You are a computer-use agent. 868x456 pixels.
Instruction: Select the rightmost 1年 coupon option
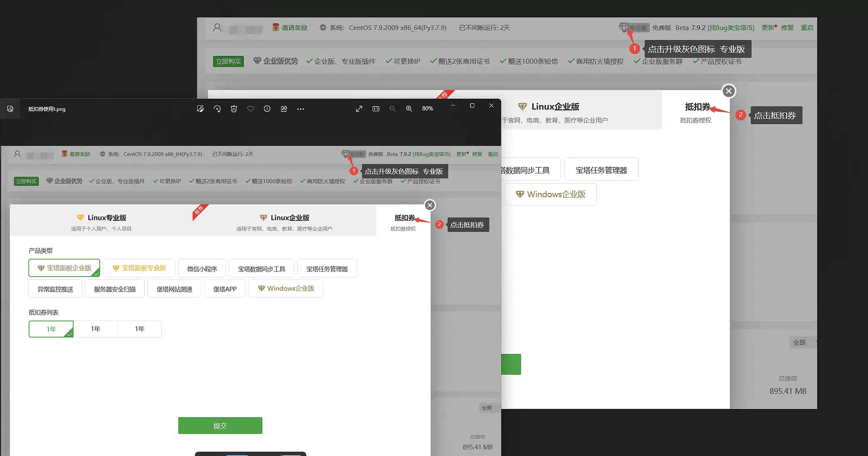point(139,329)
